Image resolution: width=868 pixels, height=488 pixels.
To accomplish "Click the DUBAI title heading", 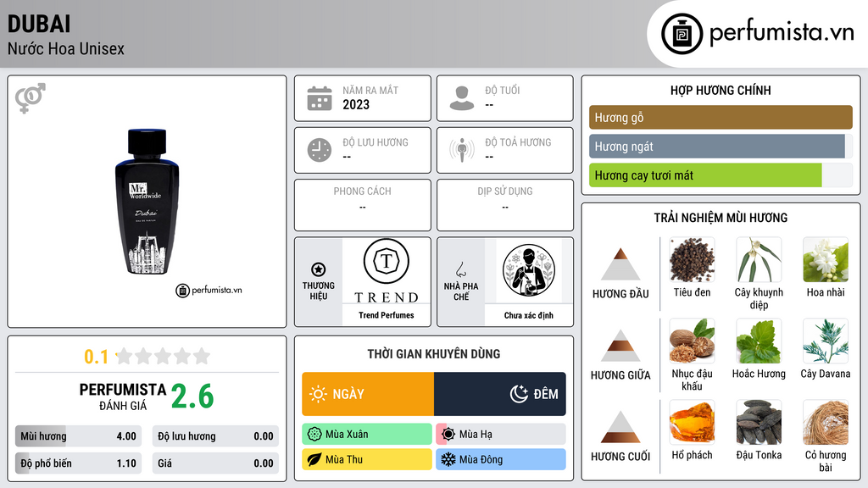I will (x=39, y=25).
